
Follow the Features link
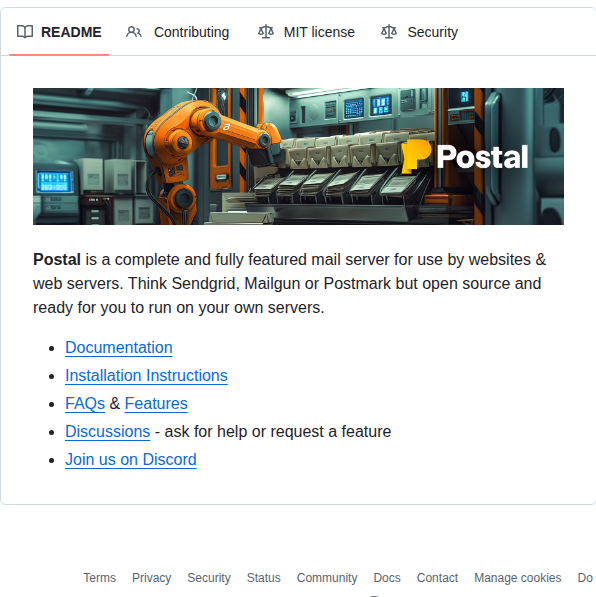[156, 404]
